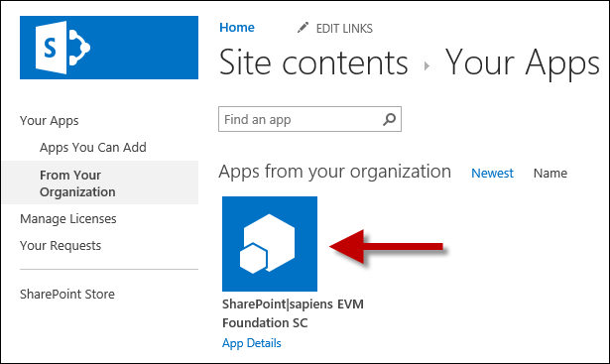This screenshot has height=364, width=610.
Task: Open Manage Licenses
Action: point(68,219)
